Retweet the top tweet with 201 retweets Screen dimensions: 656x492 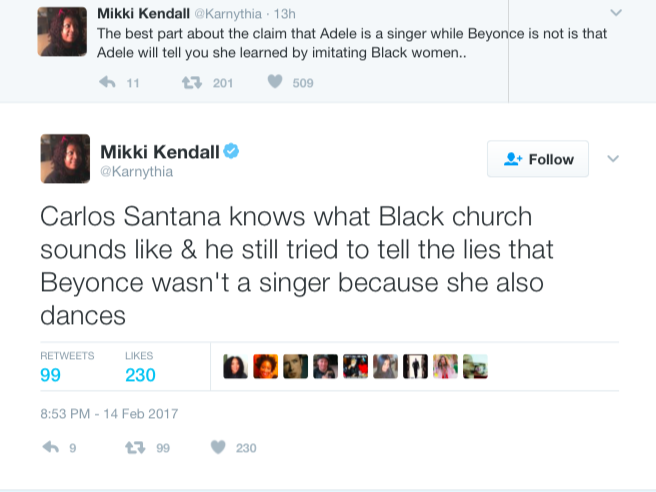point(186,82)
